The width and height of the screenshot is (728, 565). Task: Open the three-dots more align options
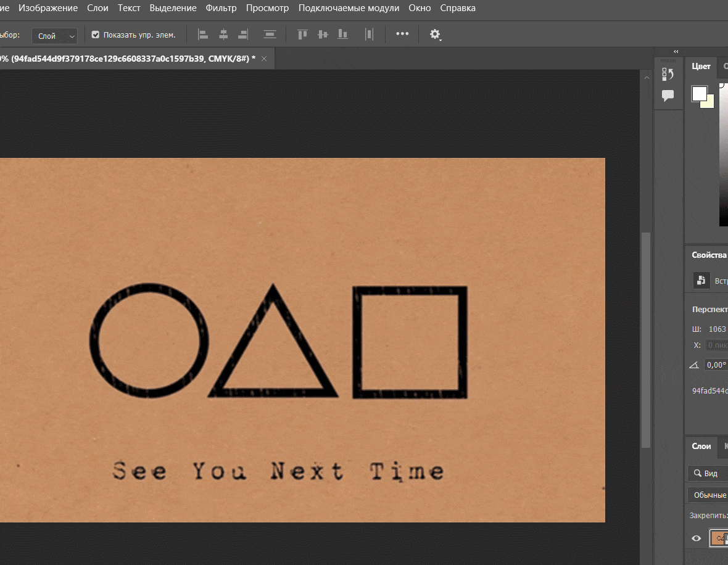(402, 33)
